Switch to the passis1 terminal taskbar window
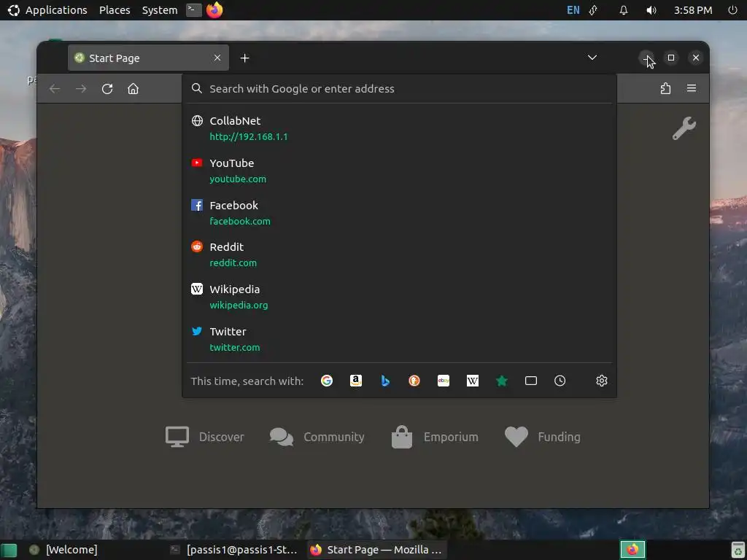Image resolution: width=747 pixels, height=560 pixels. tap(233, 550)
